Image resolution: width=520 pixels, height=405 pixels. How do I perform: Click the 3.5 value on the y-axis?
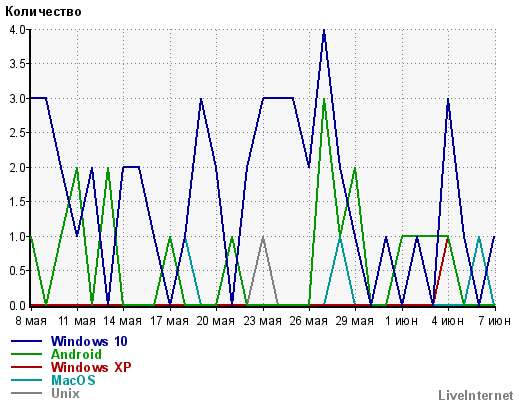(18, 64)
